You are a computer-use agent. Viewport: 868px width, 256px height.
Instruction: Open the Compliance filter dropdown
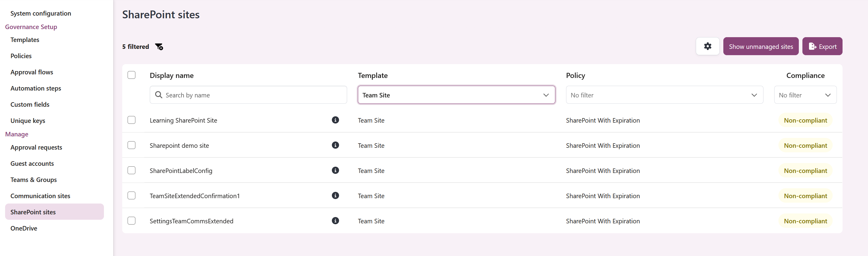[805, 95]
